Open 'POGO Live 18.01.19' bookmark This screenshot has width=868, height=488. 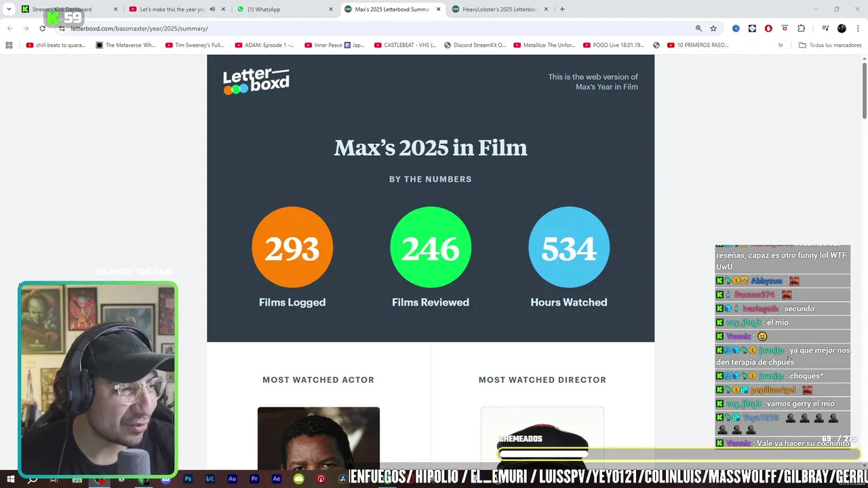pyautogui.click(x=614, y=45)
